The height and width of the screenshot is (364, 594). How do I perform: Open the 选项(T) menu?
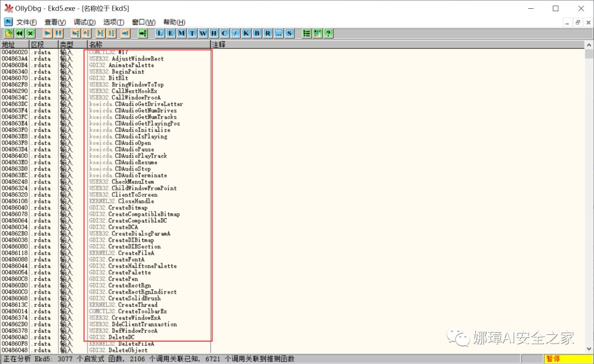pos(114,23)
